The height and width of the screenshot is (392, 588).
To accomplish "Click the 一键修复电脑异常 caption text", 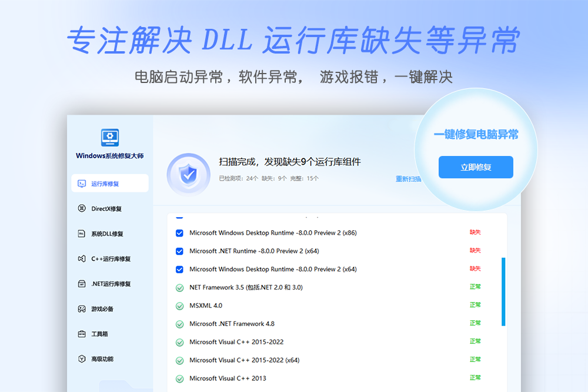I will (x=476, y=134).
